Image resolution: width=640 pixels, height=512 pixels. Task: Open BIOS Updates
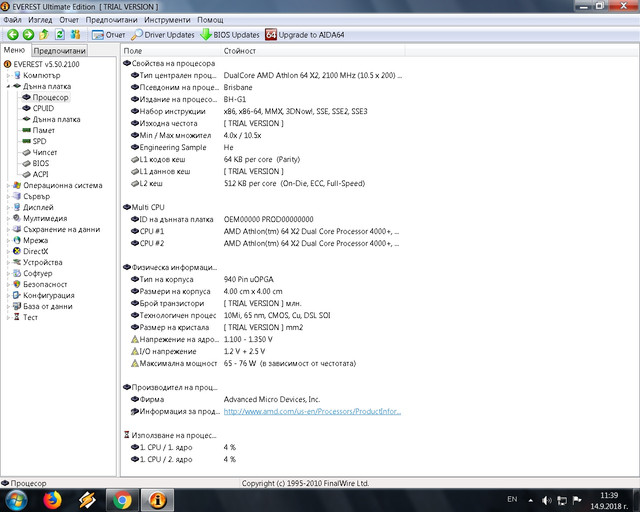pyautogui.click(x=230, y=35)
